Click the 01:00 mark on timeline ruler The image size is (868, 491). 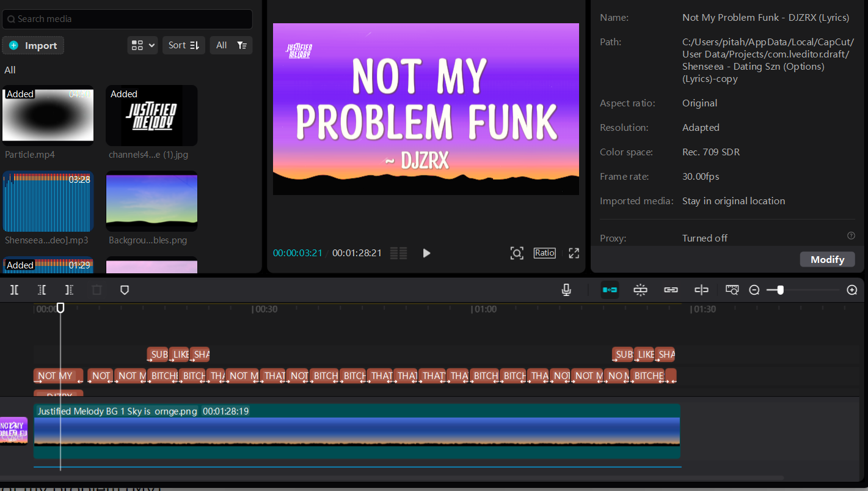click(x=484, y=309)
